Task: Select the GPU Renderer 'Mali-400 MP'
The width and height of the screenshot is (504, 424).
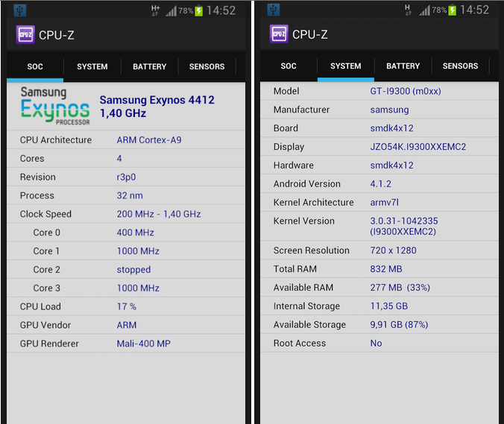Action: click(144, 344)
